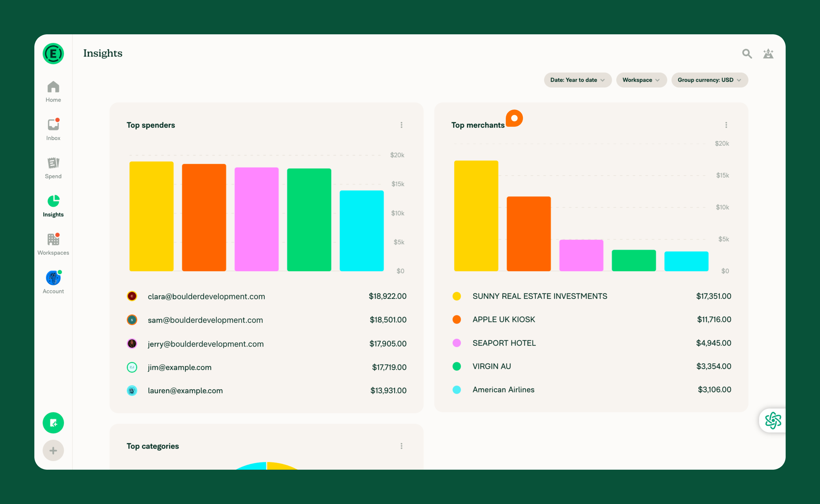
Task: Click cyan dot beside American Airlines
Action: click(457, 390)
